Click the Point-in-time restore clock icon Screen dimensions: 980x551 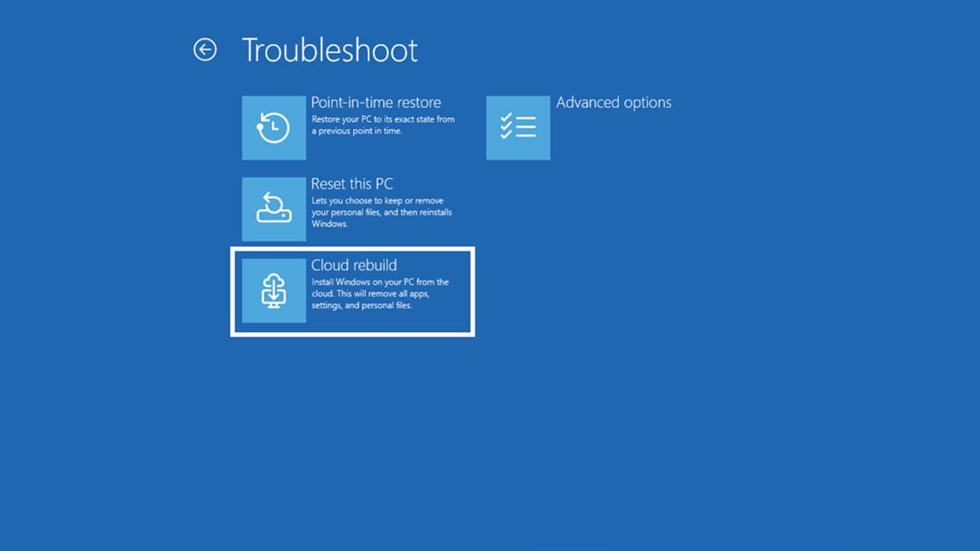click(x=274, y=128)
